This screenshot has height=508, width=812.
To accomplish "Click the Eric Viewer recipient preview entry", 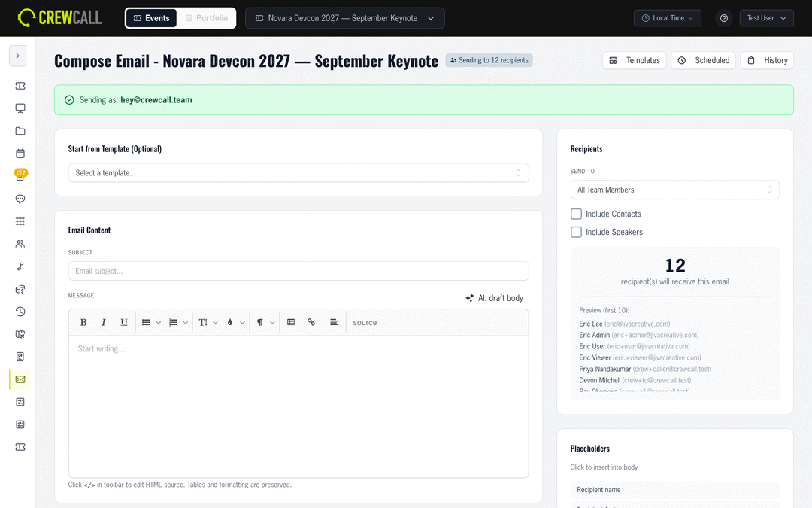I will (640, 357).
